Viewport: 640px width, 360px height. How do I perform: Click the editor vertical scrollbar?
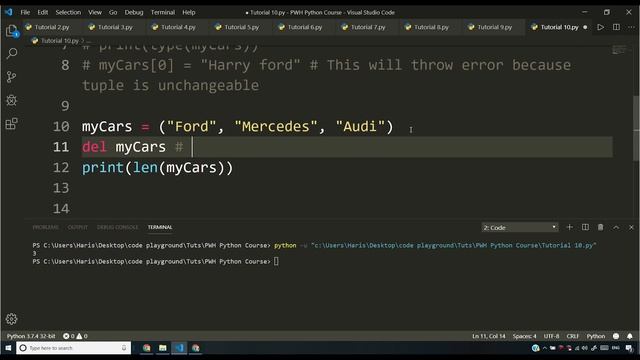(x=636, y=129)
